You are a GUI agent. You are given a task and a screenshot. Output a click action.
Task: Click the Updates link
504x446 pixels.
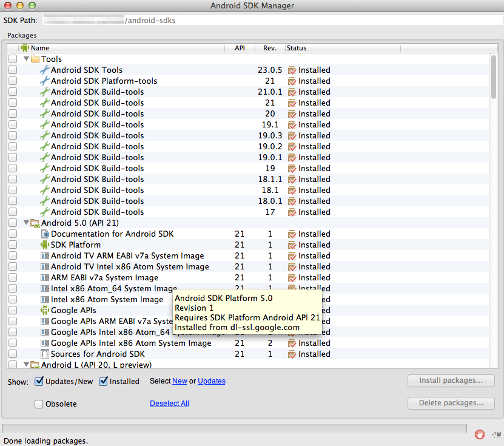[212, 381]
